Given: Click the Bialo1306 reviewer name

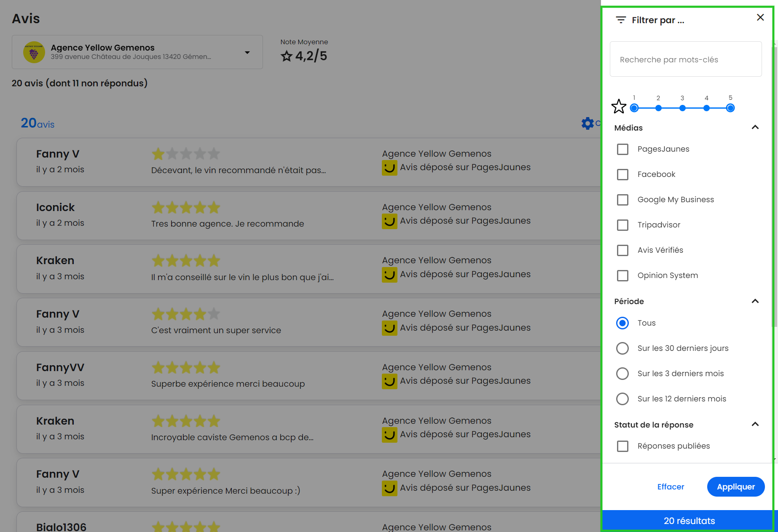Looking at the screenshot, I should 61,527.
